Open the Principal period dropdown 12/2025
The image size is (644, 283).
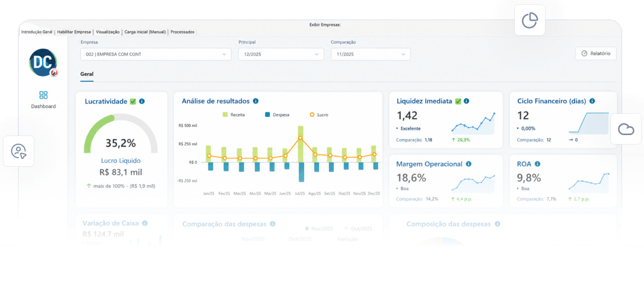click(281, 54)
